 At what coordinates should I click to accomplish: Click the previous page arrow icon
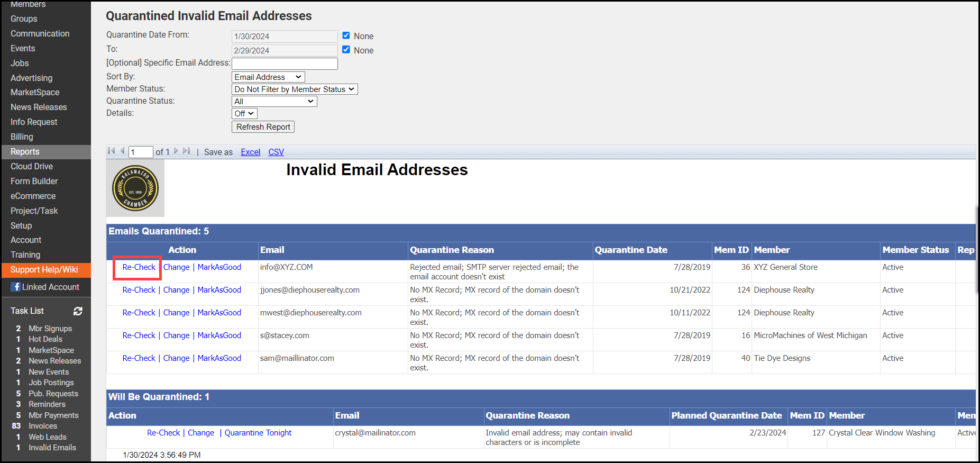point(122,151)
